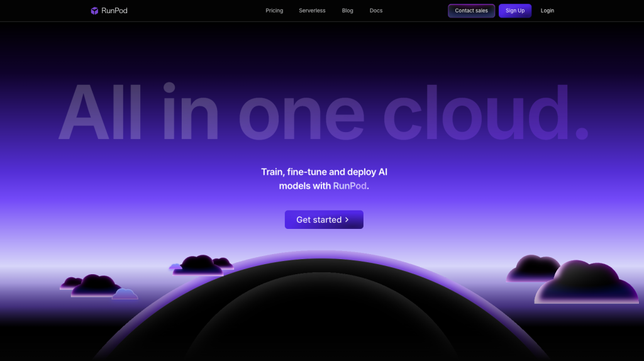This screenshot has height=361, width=644.
Task: Click the highlighted RunPod word in tagline
Action: click(350, 186)
